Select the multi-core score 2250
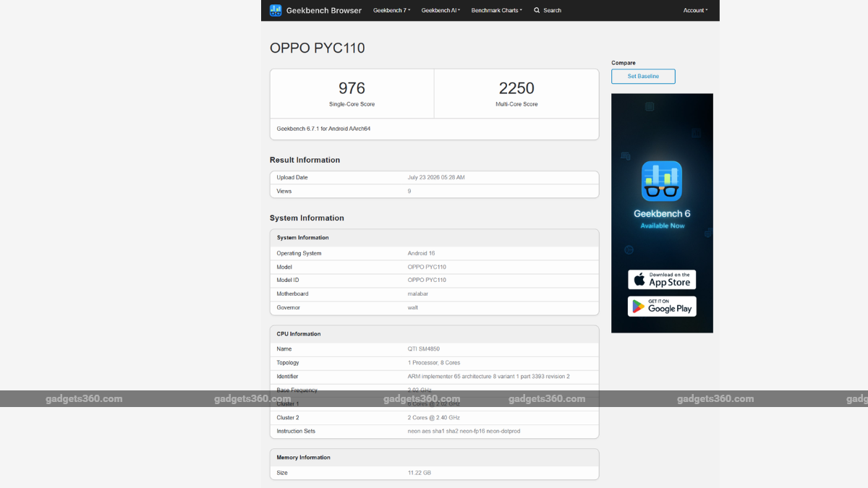 click(x=516, y=88)
